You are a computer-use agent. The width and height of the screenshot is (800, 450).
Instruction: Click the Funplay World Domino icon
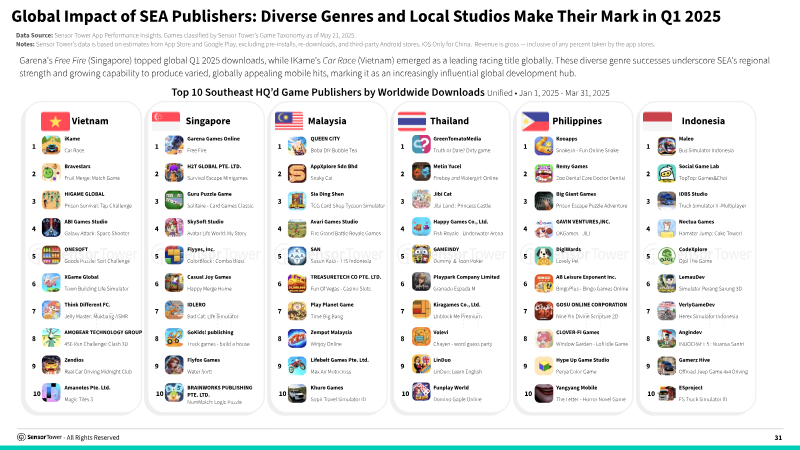coord(421,393)
